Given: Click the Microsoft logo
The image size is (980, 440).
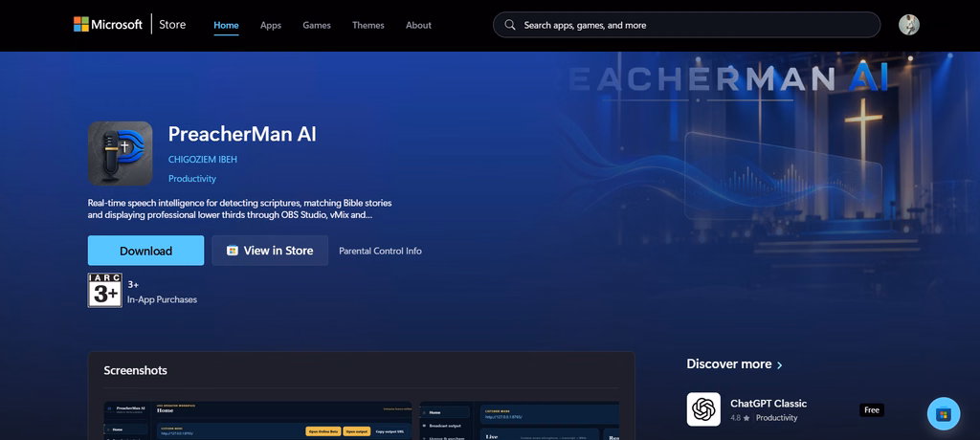Looking at the screenshot, I should 107,25.
